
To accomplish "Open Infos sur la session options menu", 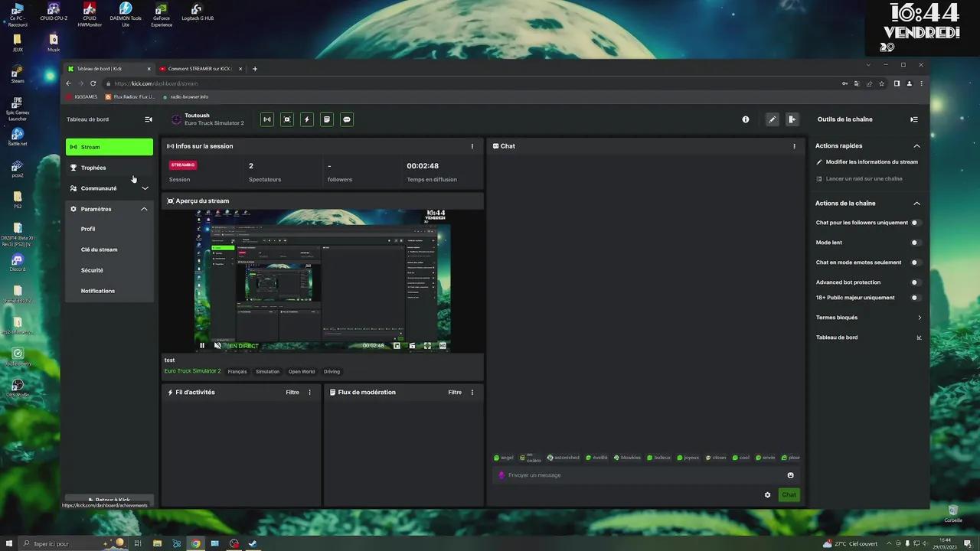I will [472, 146].
